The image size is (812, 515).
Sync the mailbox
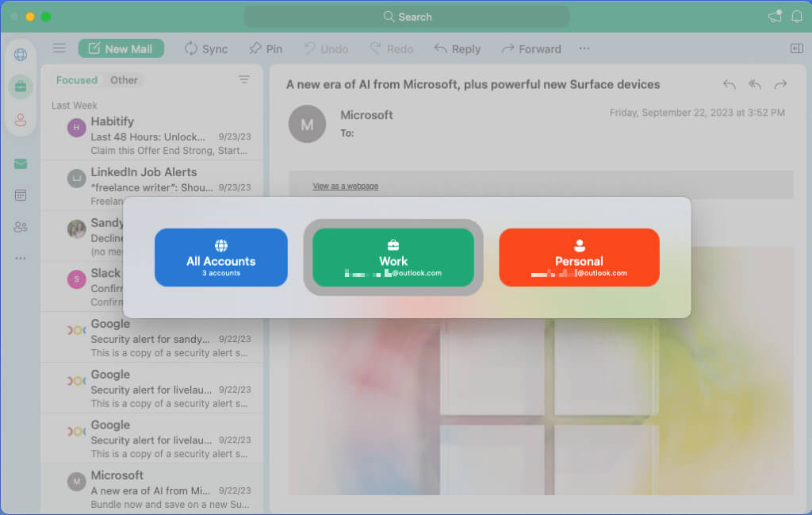tap(206, 48)
